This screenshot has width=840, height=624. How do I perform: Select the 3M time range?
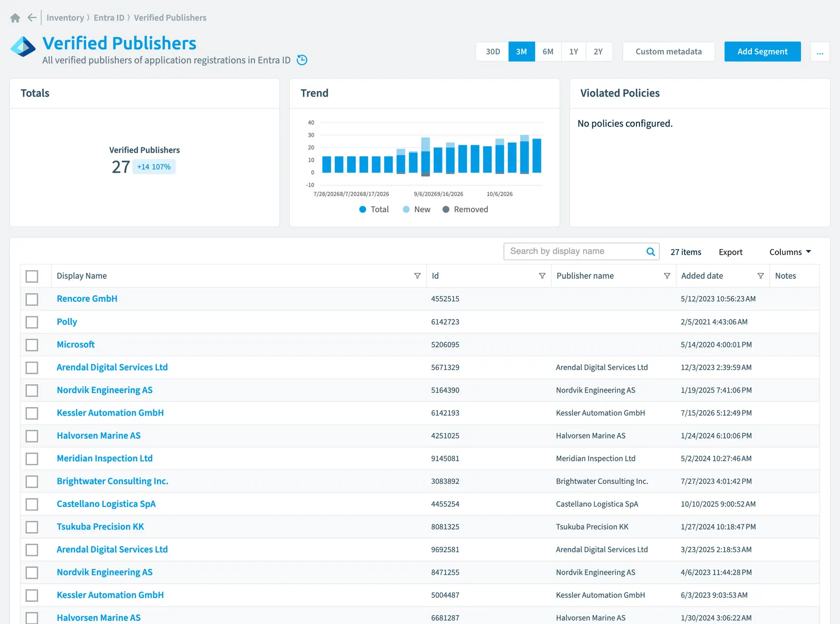coord(521,51)
